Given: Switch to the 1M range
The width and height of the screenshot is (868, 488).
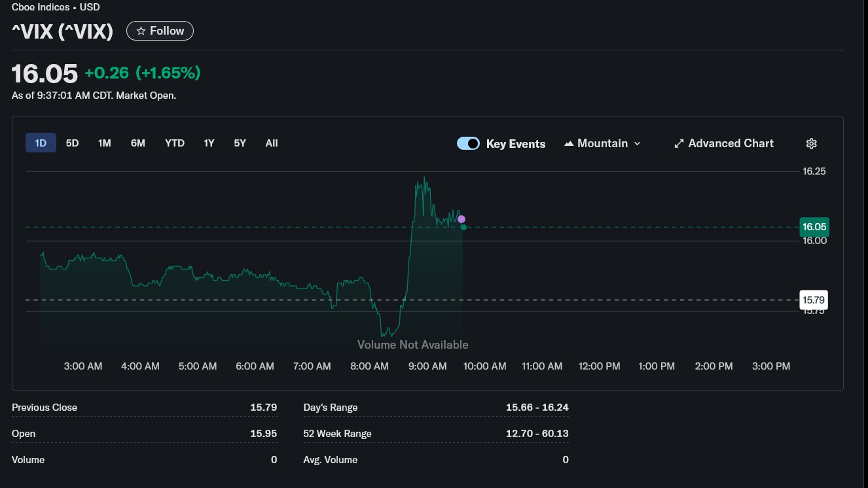Looking at the screenshot, I should tap(105, 143).
